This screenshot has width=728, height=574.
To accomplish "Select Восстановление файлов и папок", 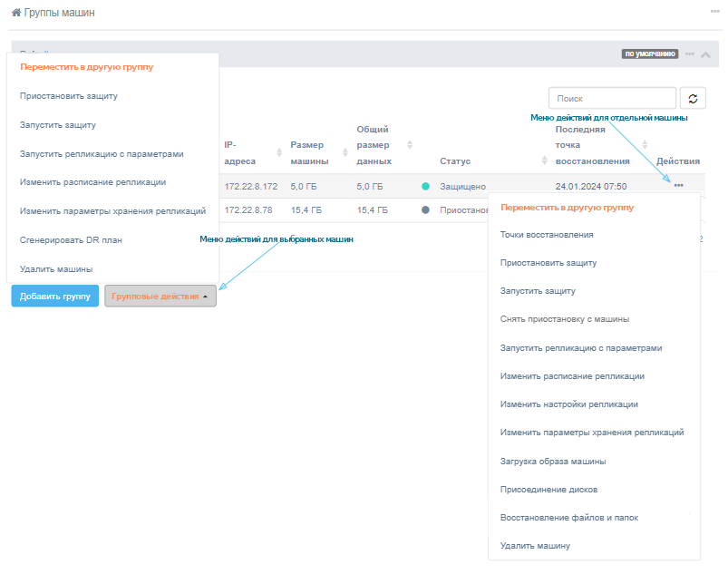I will click(x=568, y=518).
